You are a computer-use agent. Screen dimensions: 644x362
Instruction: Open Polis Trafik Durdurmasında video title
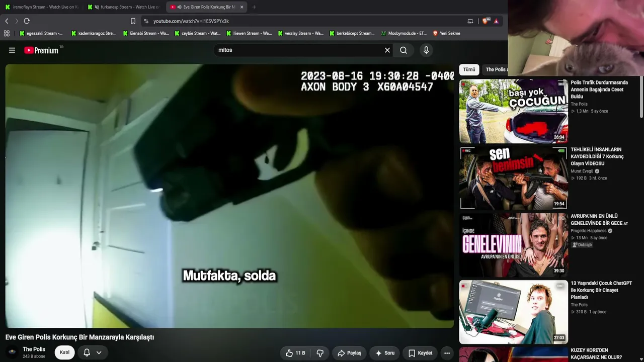tap(599, 89)
